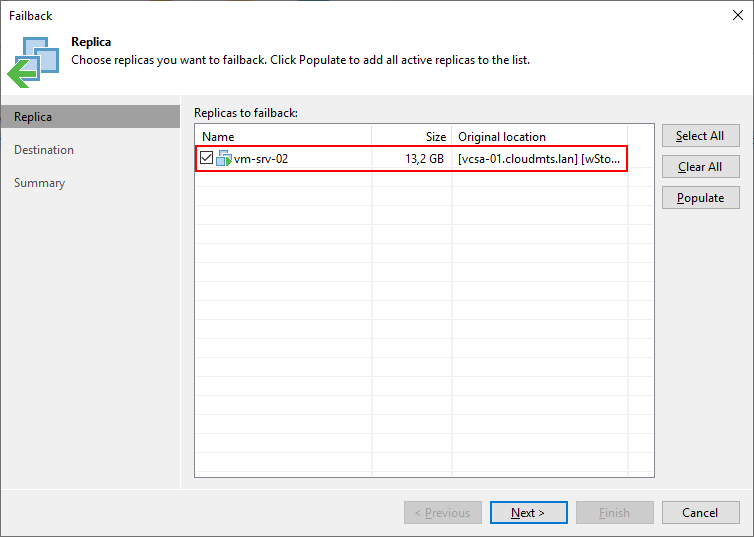Viewport: 754px width, 537px height.
Task: Cancel the failback wizard
Action: coord(700,513)
